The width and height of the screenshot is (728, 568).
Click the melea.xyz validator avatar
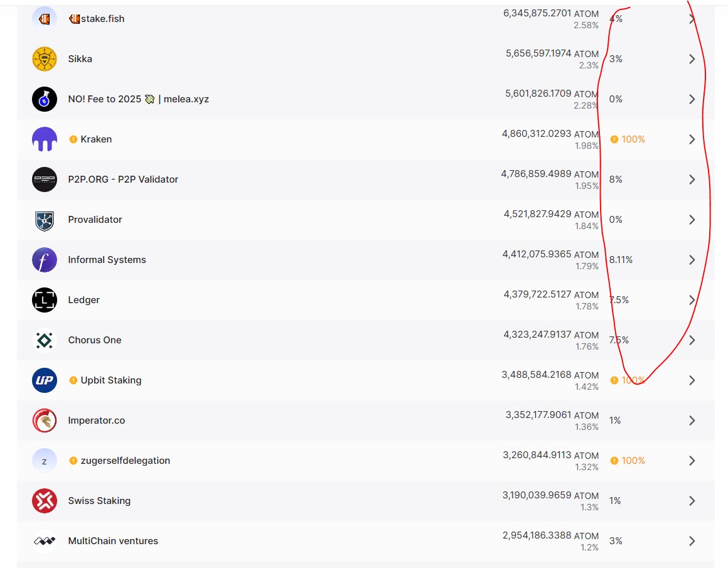coord(45,99)
